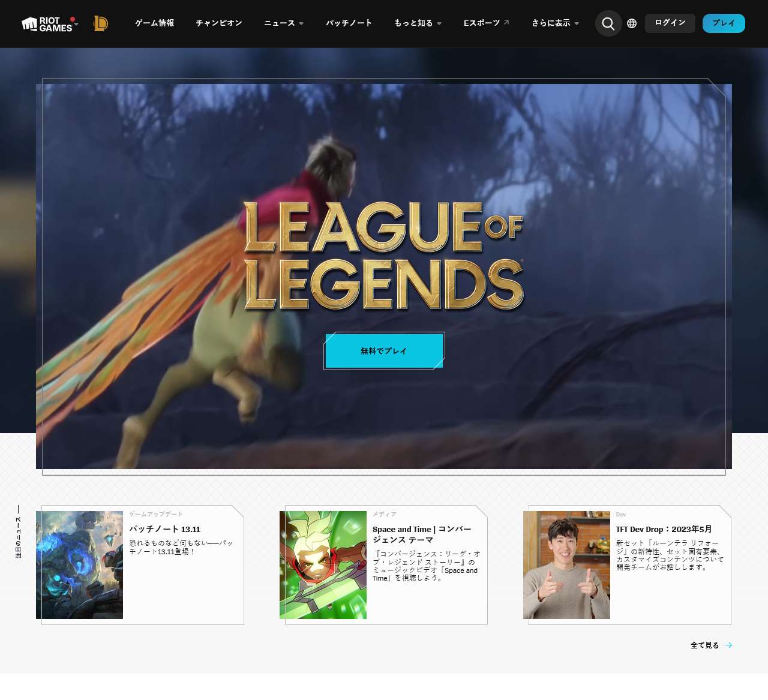Select the さらに表示 menu label
Viewport: 768px width, 700px height.
tap(551, 23)
